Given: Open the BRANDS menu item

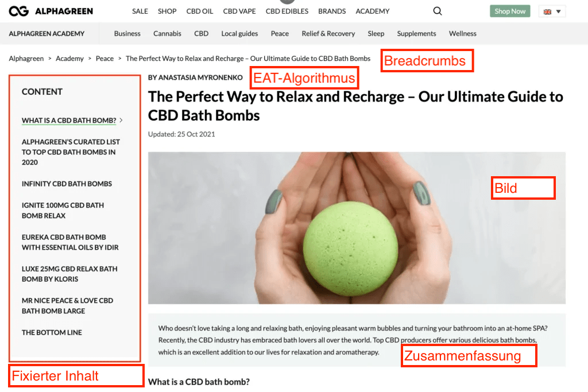Looking at the screenshot, I should pyautogui.click(x=332, y=11).
